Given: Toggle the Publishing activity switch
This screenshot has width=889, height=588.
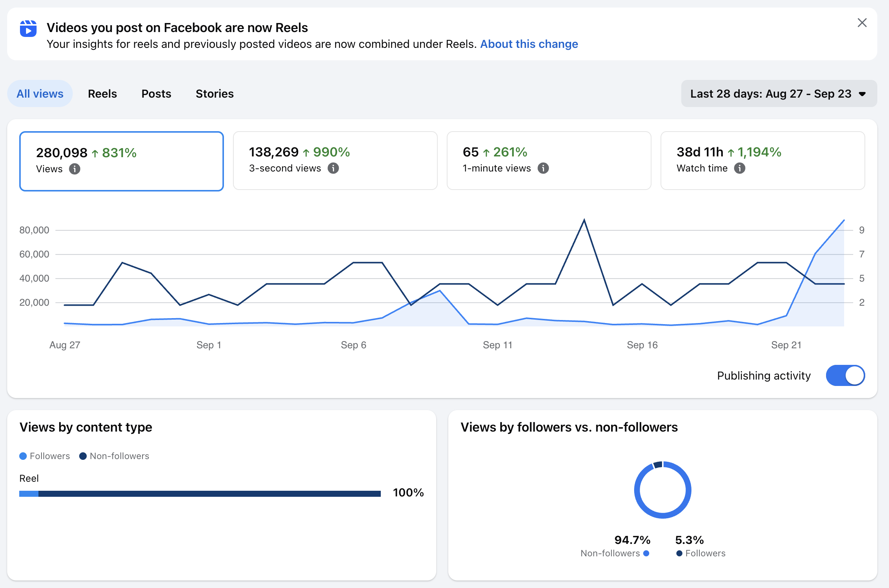Looking at the screenshot, I should tap(845, 375).
